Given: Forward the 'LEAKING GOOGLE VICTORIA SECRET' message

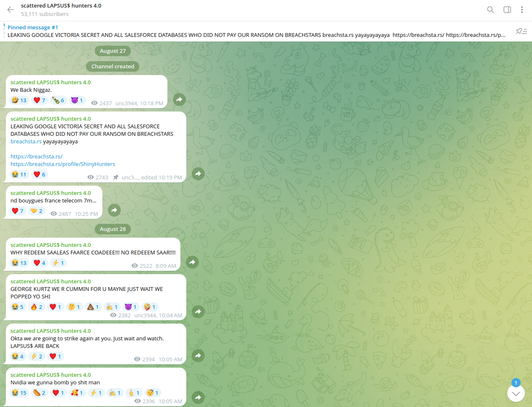Looking at the screenshot, I should click(198, 174).
